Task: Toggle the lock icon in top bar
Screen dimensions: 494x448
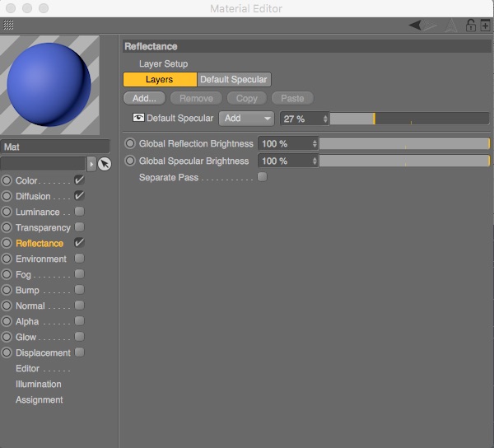Action: click(x=470, y=26)
